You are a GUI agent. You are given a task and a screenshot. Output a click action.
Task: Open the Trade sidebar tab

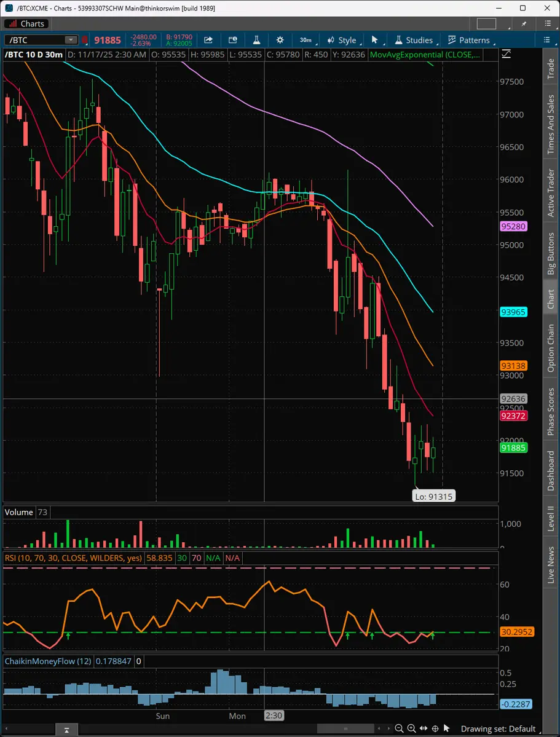pos(551,69)
